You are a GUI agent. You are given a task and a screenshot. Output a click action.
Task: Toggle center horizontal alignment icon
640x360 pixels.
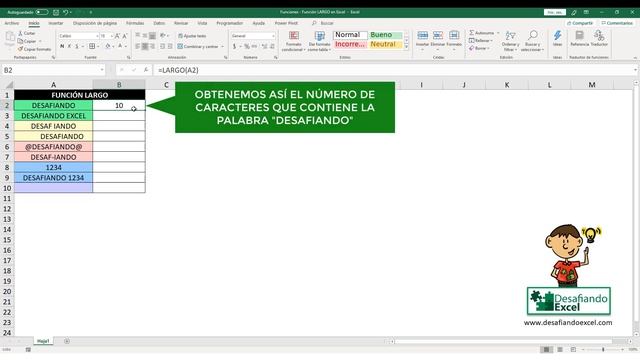145,47
